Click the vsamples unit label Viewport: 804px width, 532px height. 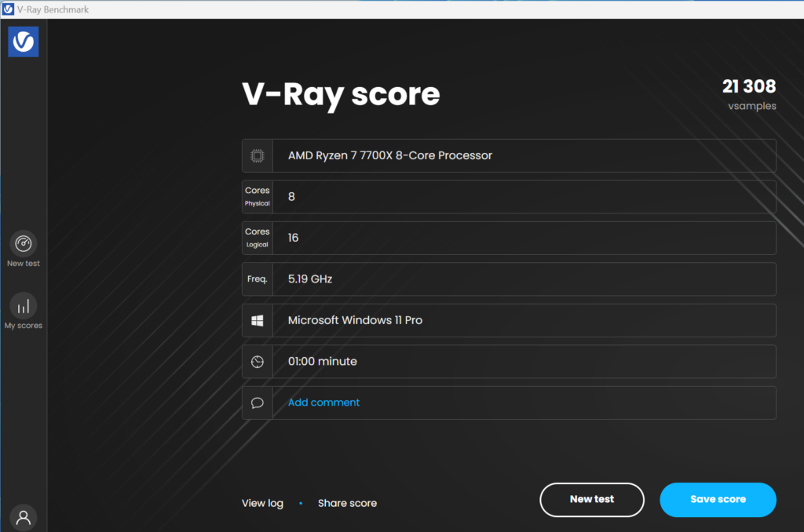(x=751, y=106)
